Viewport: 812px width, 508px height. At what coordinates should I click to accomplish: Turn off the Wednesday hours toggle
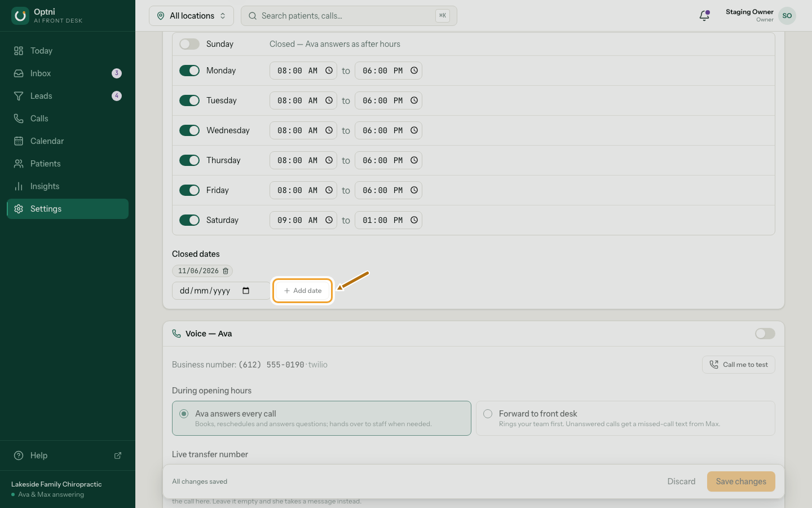[x=189, y=130]
